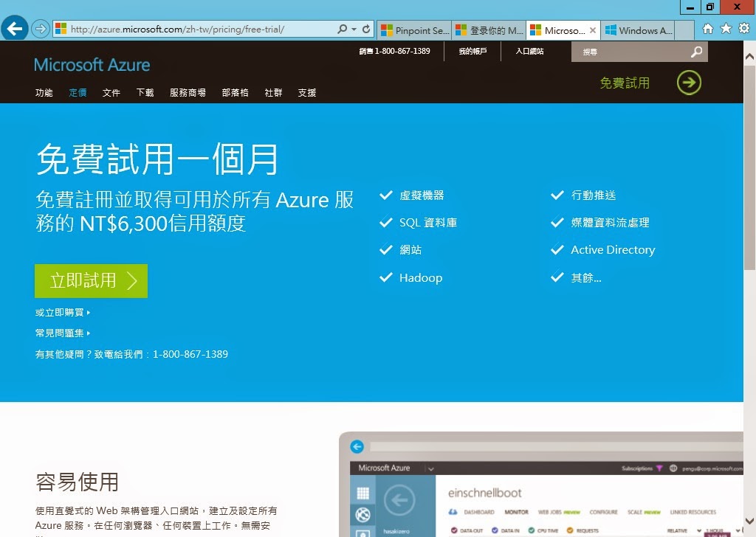Screen dimensions: 756x537
Task: Click the 或立即購買 link
Action: pyautogui.click(x=63, y=313)
